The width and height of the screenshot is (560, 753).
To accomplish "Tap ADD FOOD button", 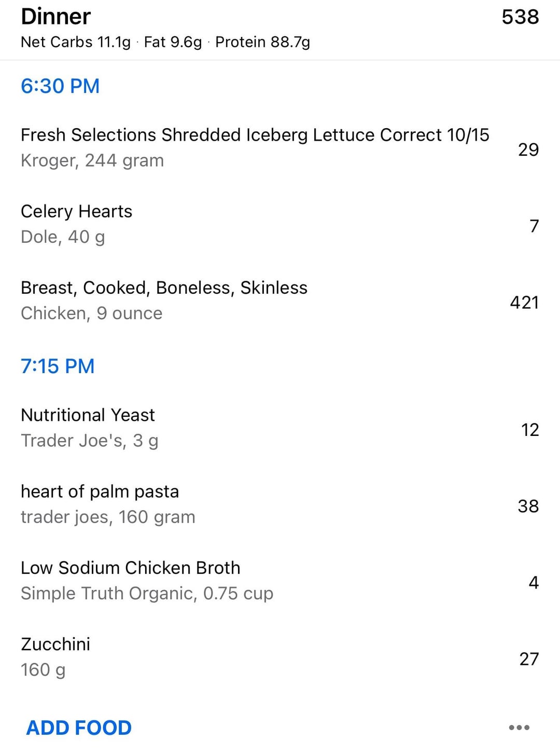I will tap(79, 728).
